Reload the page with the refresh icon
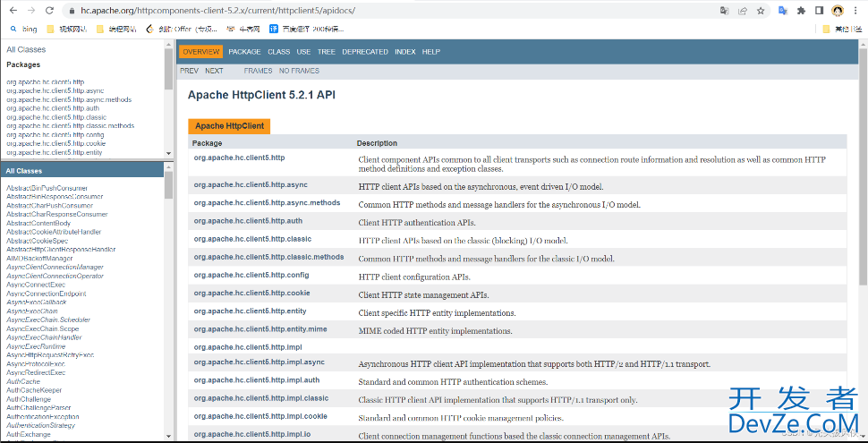Image resolution: width=868 pixels, height=443 pixels. pos(49,11)
